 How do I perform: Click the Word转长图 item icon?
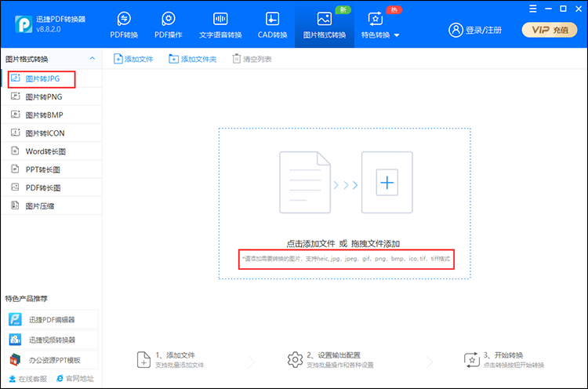pos(15,151)
